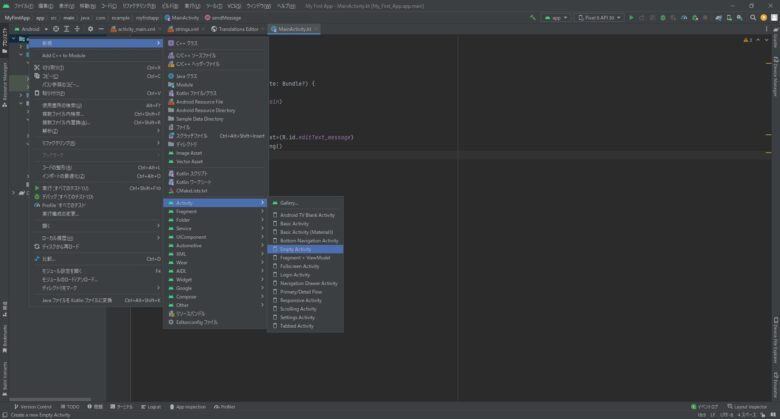Open the Fragment submenu

tap(215, 211)
